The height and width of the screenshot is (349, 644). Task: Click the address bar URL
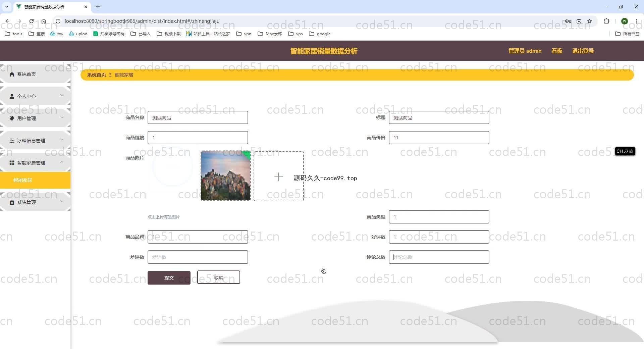(142, 21)
